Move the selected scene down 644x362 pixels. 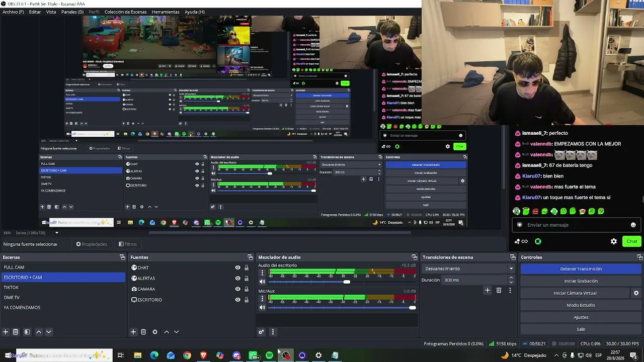click(x=49, y=332)
